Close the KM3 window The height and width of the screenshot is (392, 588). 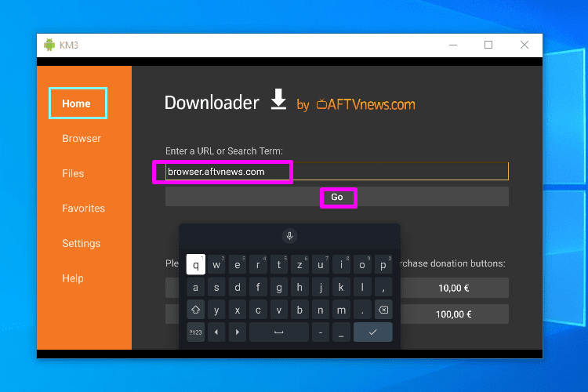click(524, 45)
